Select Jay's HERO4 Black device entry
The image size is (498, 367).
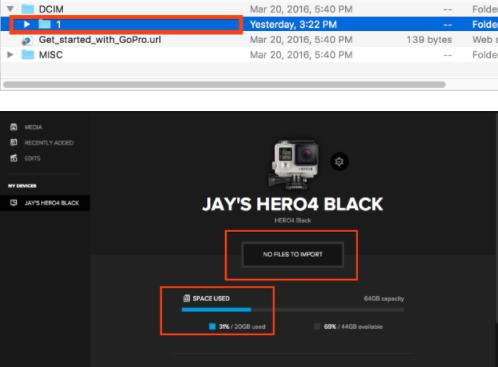(x=45, y=203)
